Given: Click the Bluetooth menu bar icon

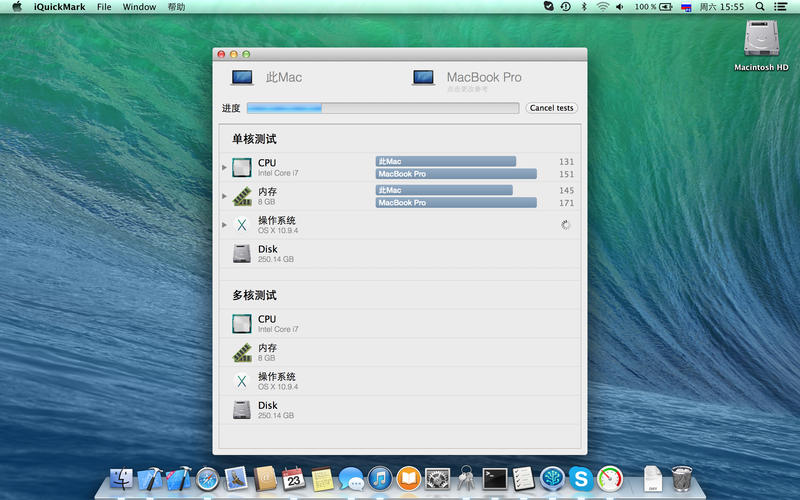Looking at the screenshot, I should click(584, 7).
